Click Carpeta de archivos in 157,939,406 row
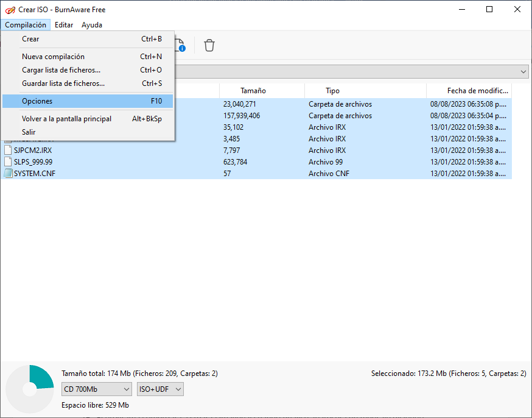 (340, 115)
